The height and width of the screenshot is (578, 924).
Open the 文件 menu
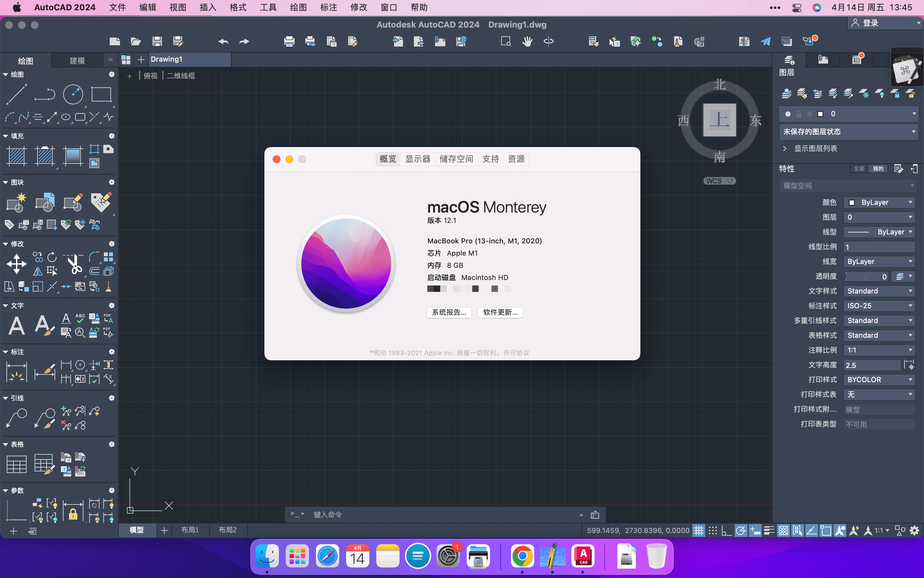tap(117, 7)
